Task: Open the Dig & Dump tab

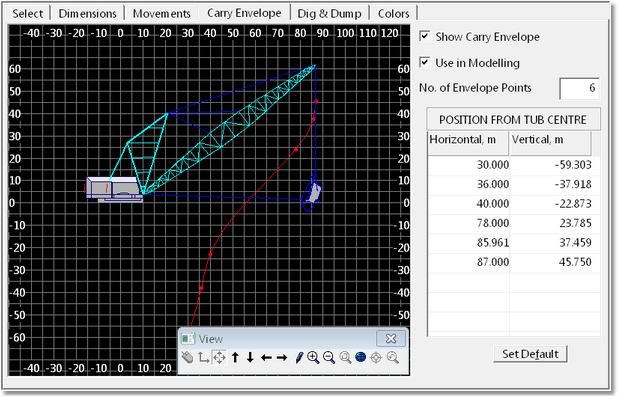Action: click(329, 13)
